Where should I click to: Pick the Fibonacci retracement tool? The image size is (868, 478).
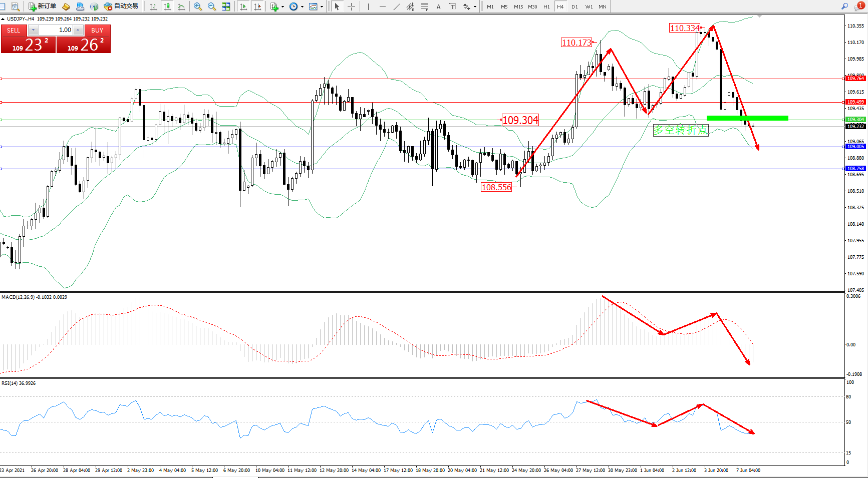[x=424, y=7]
